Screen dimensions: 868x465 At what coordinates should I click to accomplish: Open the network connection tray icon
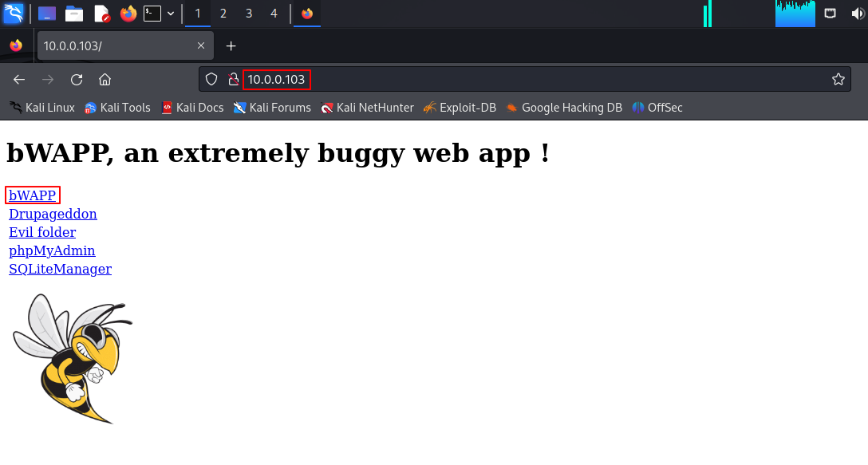tap(830, 14)
